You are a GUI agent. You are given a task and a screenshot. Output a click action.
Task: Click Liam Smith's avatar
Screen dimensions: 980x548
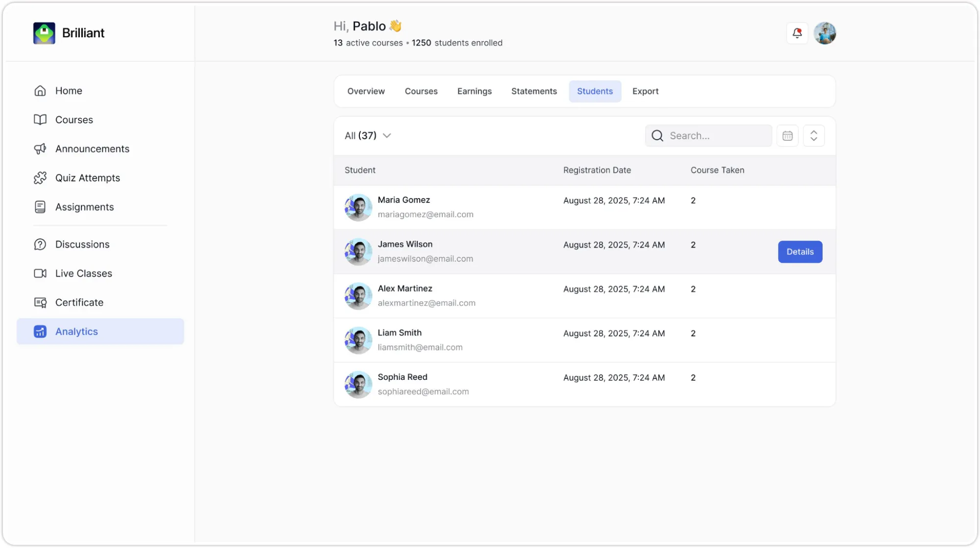[358, 340]
